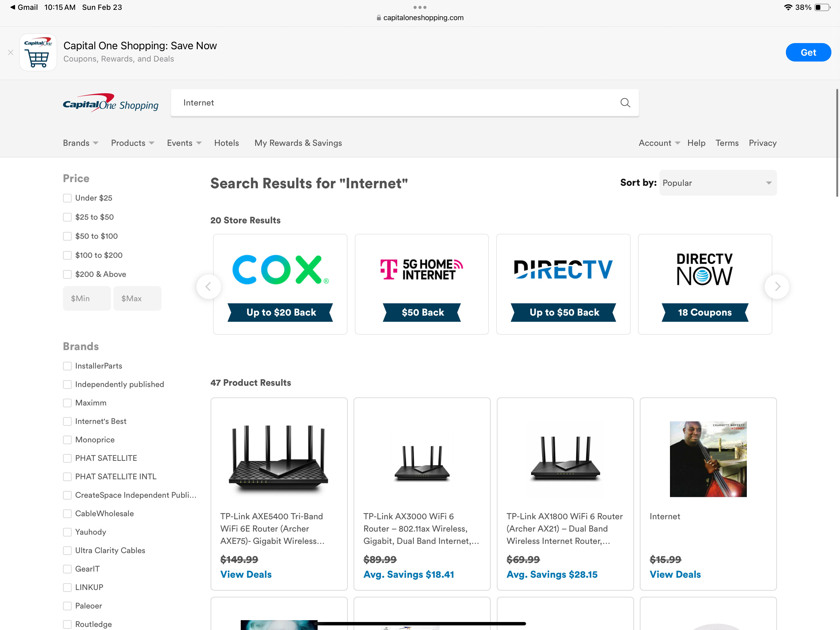
Task: Go to Capital One Shopping home logo
Action: tap(110, 103)
